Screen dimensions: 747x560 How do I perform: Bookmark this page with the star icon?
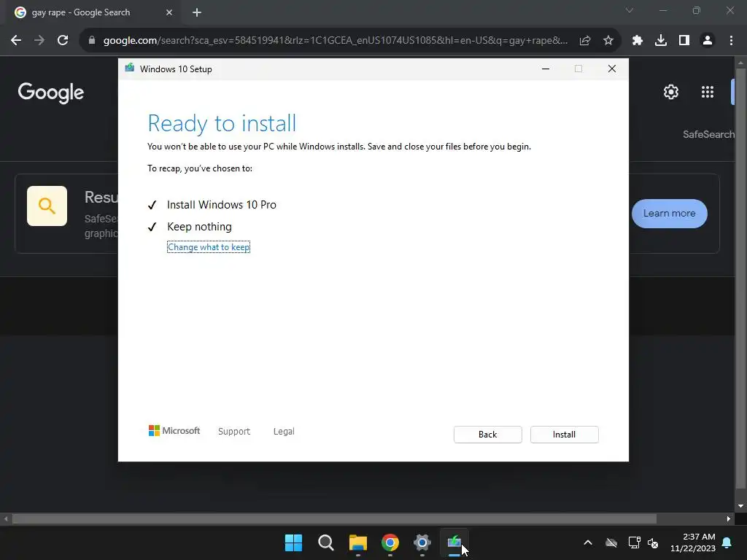(608, 41)
